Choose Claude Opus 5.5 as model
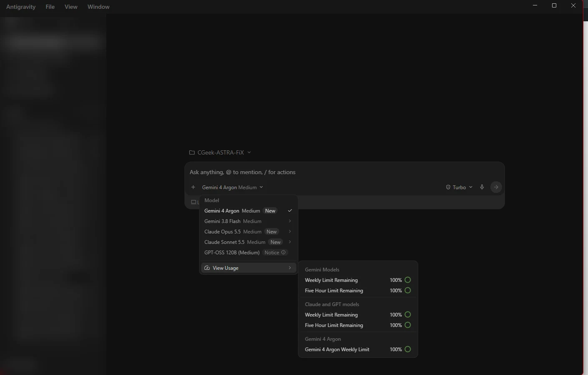Screen dimensions: 588x375 (249, 232)
